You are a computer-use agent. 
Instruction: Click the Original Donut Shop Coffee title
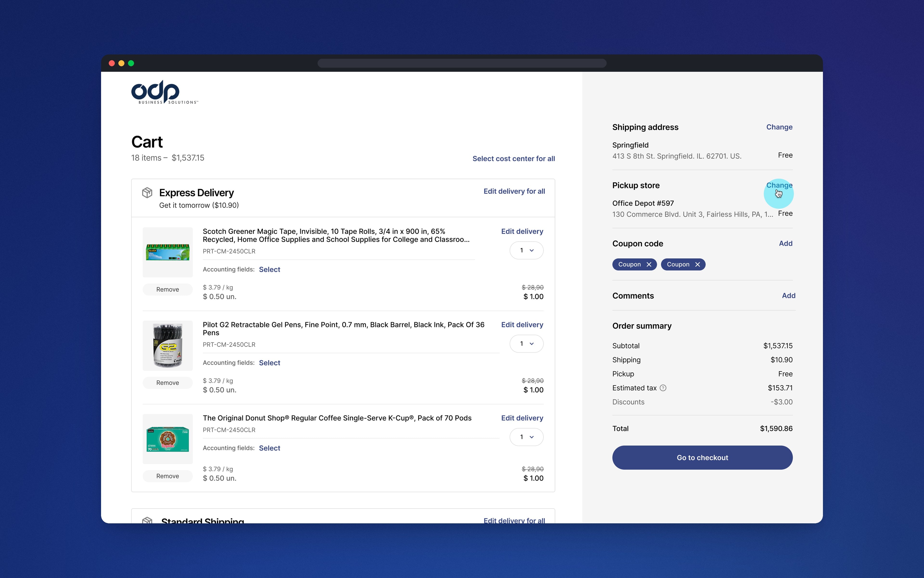click(337, 418)
